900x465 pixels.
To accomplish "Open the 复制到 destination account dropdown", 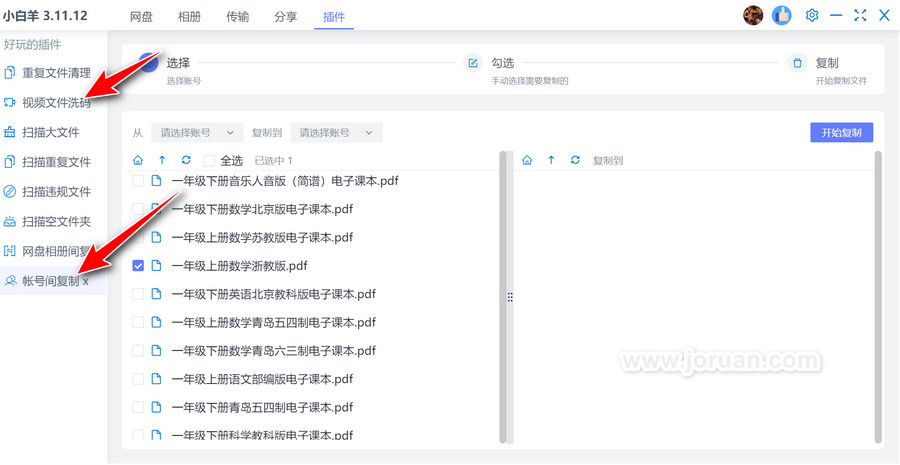I will [336, 133].
